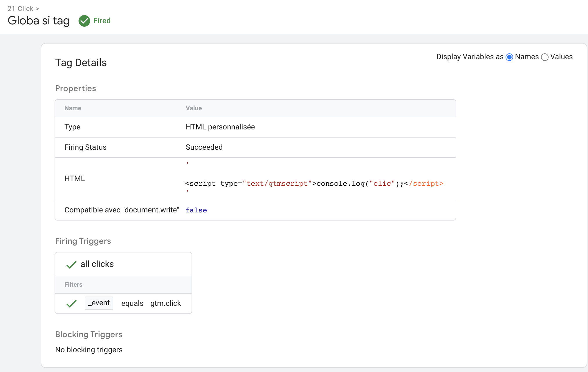This screenshot has width=588, height=372.
Task: Click the _event variable chip
Action: (x=99, y=303)
